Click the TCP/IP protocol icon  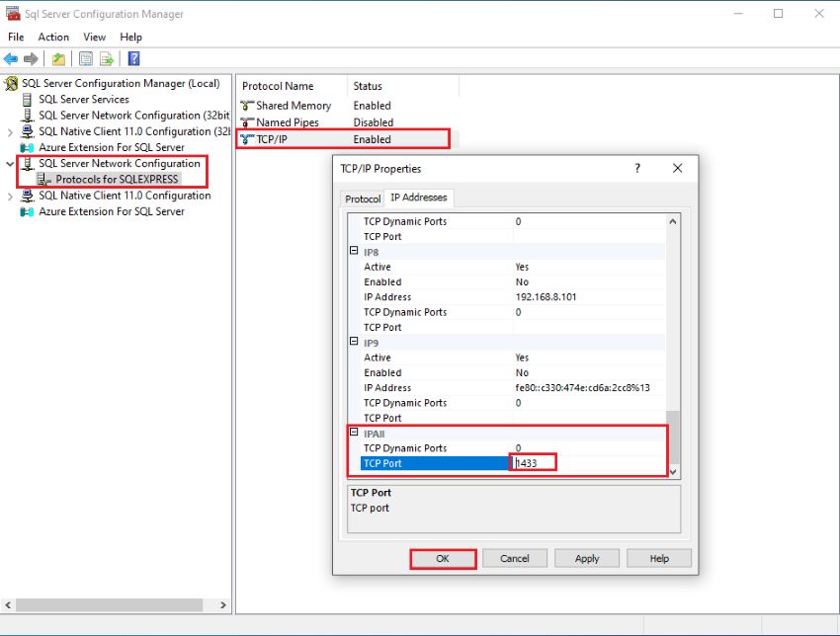[247, 139]
